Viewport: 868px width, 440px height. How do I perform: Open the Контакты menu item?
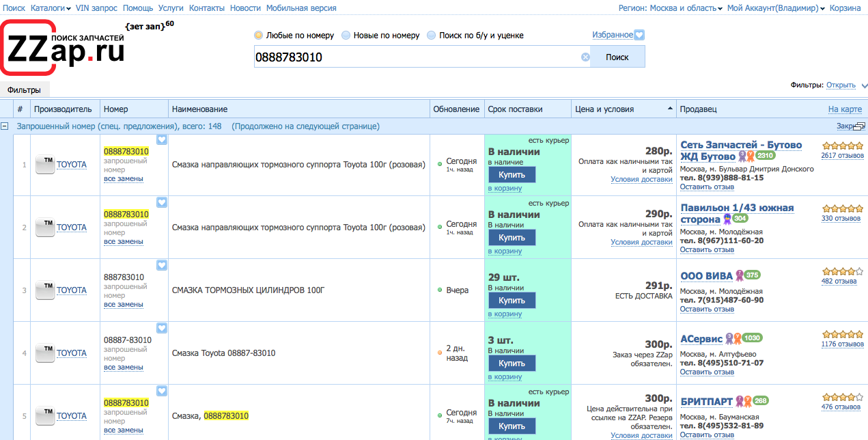207,8
